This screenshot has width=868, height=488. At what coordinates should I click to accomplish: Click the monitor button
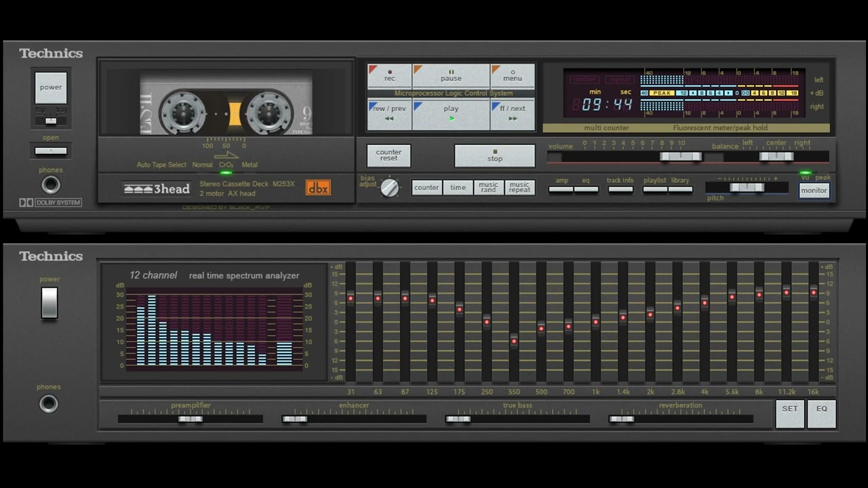coord(814,190)
